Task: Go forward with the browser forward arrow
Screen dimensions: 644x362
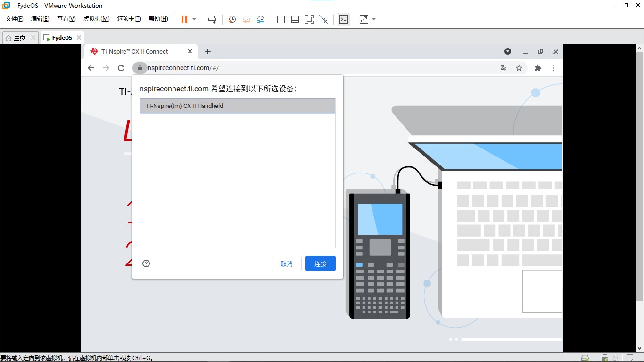Action: tap(106, 68)
